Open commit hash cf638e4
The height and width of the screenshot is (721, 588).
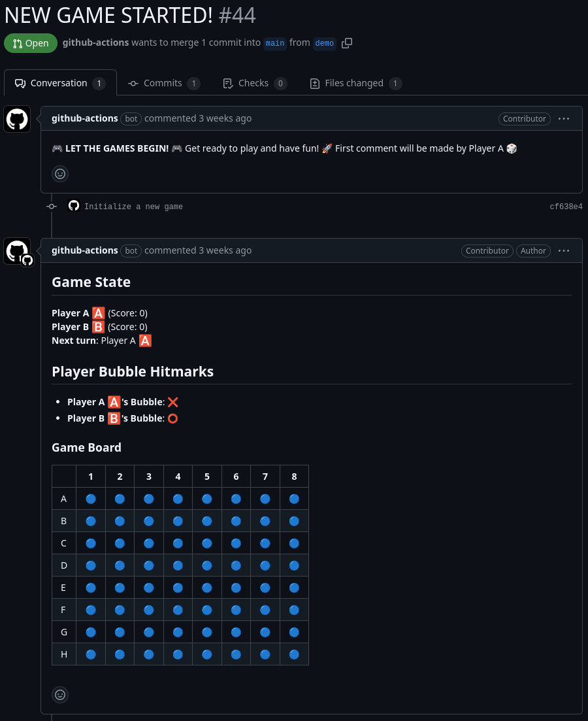tap(566, 207)
